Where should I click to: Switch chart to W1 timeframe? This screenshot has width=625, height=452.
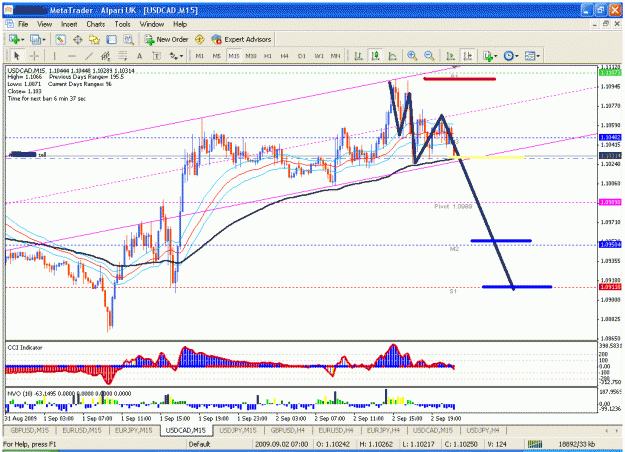coord(319,56)
